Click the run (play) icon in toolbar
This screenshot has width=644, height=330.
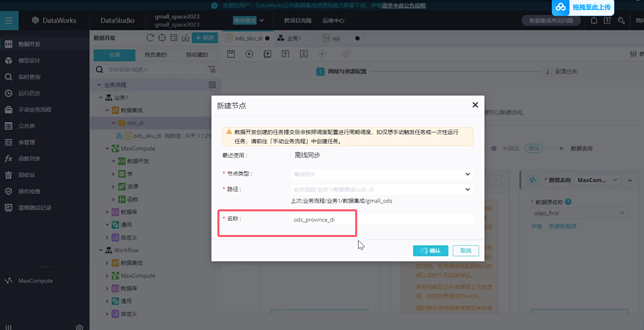(249, 54)
